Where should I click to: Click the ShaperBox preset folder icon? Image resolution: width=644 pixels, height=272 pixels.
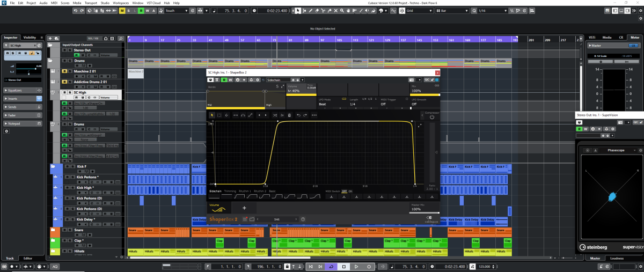[x=252, y=219]
